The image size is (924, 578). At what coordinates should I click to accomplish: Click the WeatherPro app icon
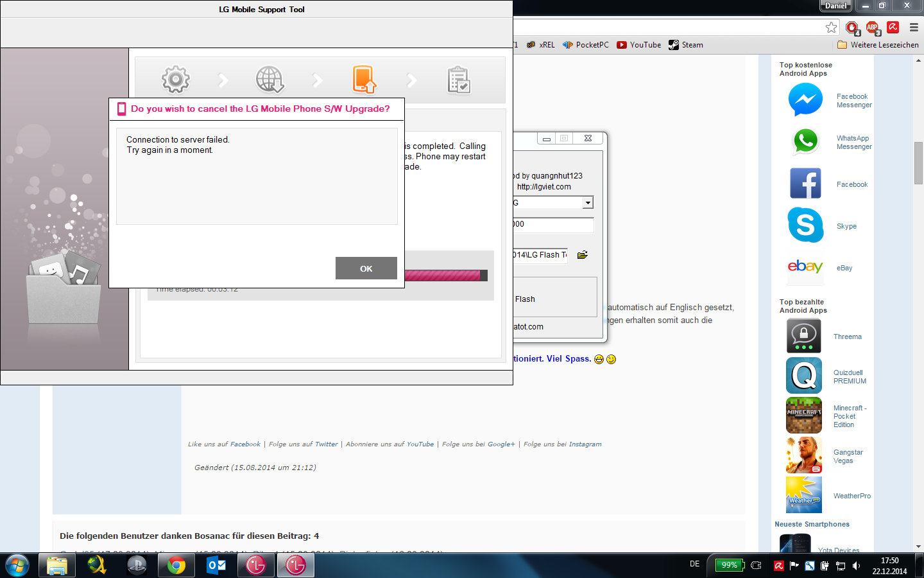[804, 495]
